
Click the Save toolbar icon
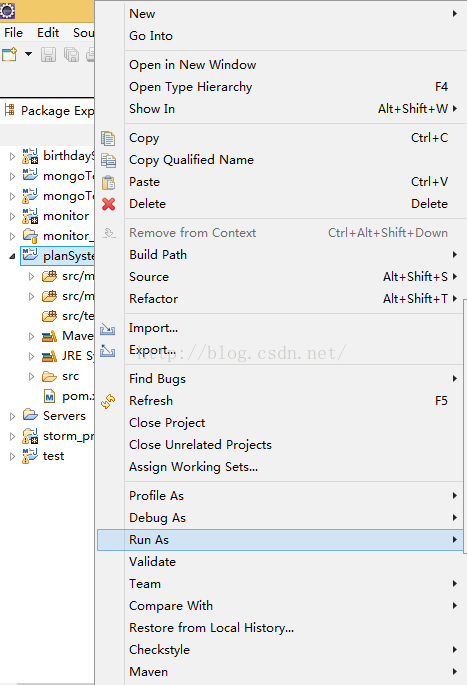coord(48,54)
